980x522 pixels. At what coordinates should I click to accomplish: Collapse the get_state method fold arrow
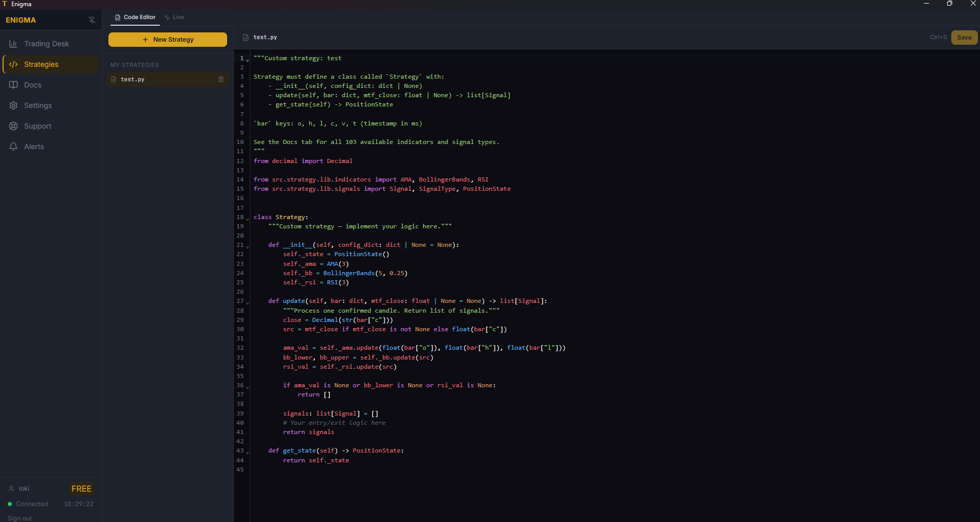pyautogui.click(x=247, y=452)
